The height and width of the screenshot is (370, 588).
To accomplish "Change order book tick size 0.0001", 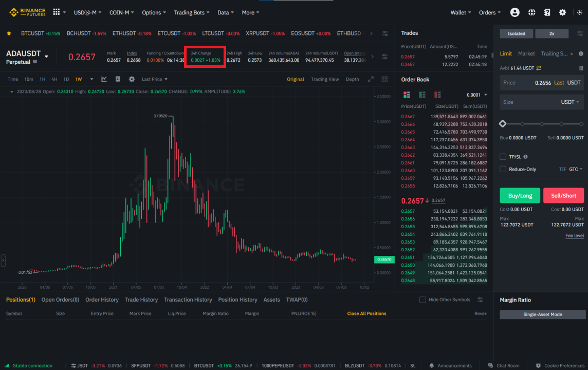I will coord(476,95).
